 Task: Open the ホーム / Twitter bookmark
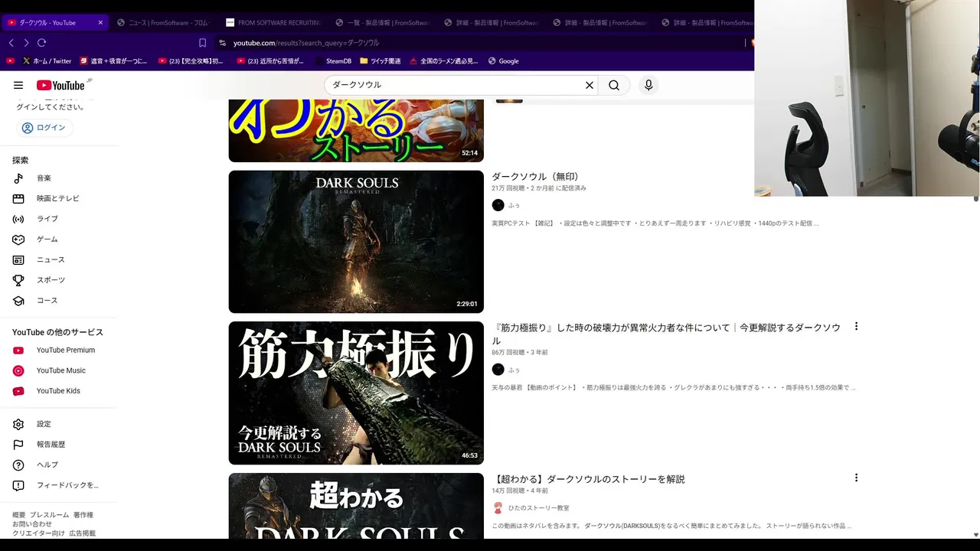(47, 61)
